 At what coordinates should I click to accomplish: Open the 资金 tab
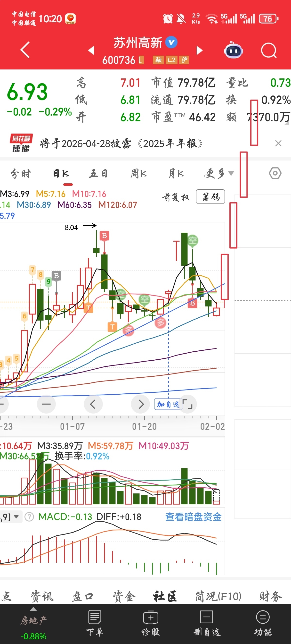point(124,596)
